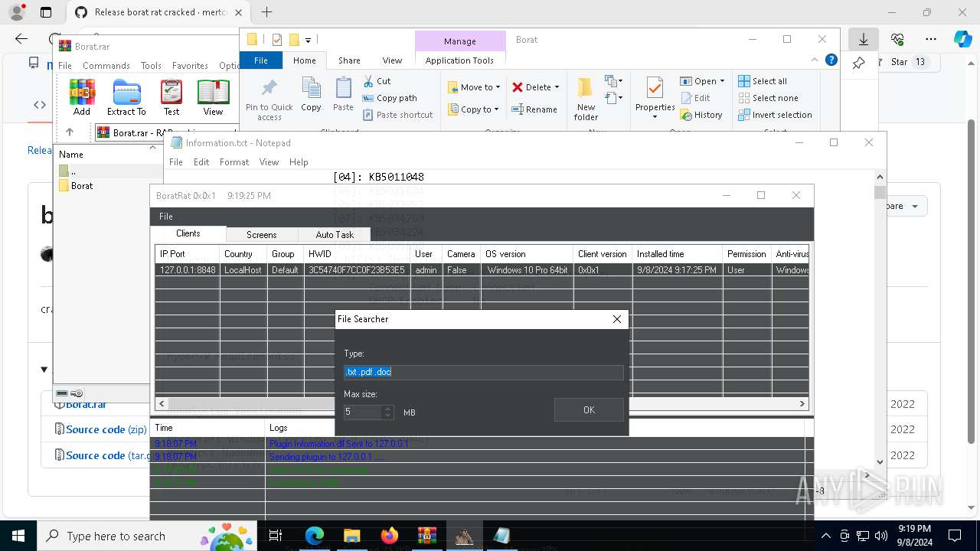Open Edge Copilot icon

pyautogui.click(x=962, y=38)
